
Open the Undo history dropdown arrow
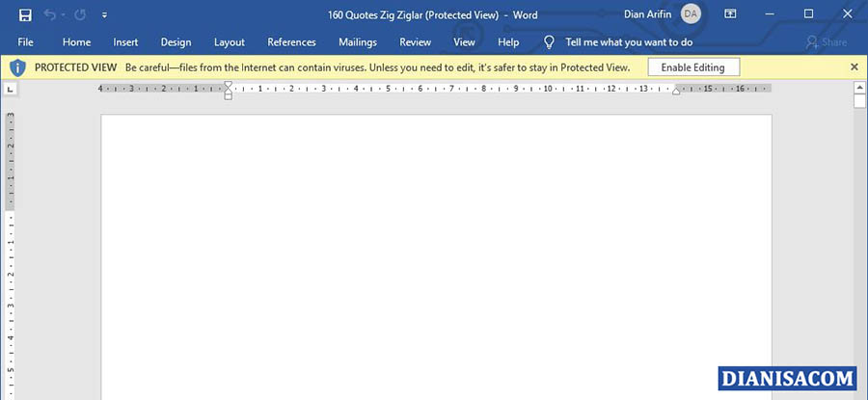pos(63,15)
